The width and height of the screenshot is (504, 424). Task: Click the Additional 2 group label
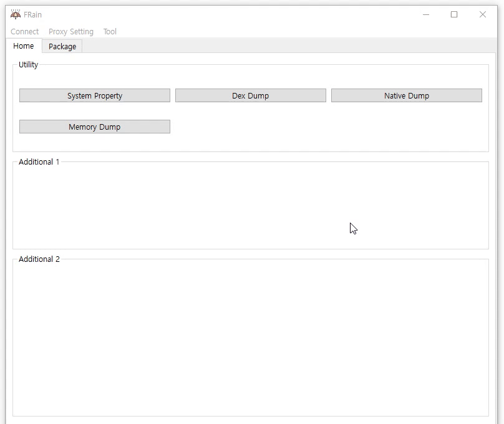click(39, 259)
